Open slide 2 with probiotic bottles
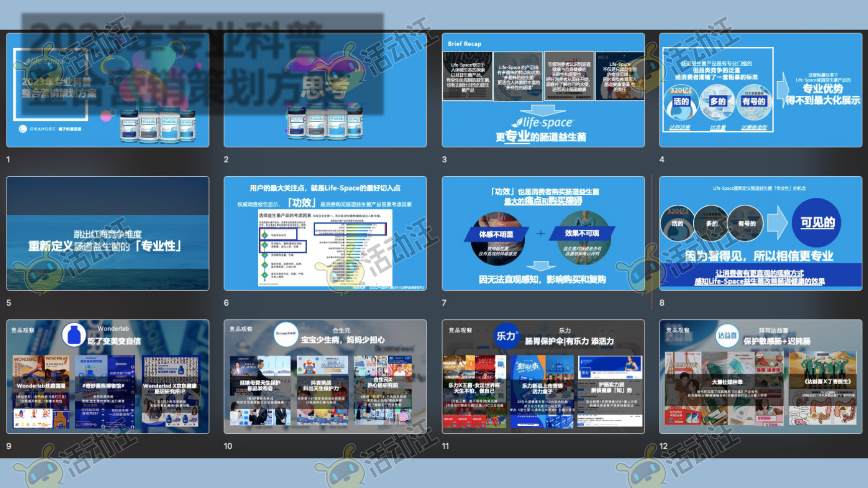Image resolution: width=868 pixels, height=488 pixels. pos(325,90)
